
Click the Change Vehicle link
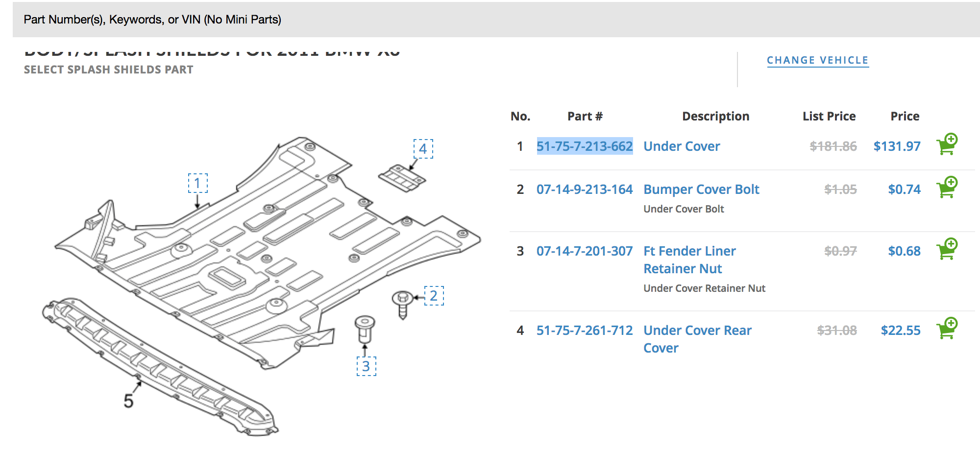tap(817, 60)
